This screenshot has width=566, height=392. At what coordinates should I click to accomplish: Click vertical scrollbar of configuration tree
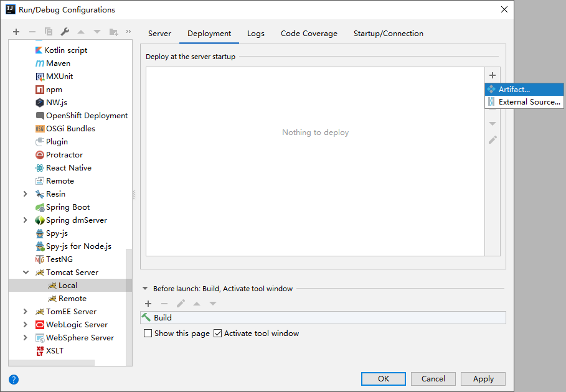click(129, 307)
